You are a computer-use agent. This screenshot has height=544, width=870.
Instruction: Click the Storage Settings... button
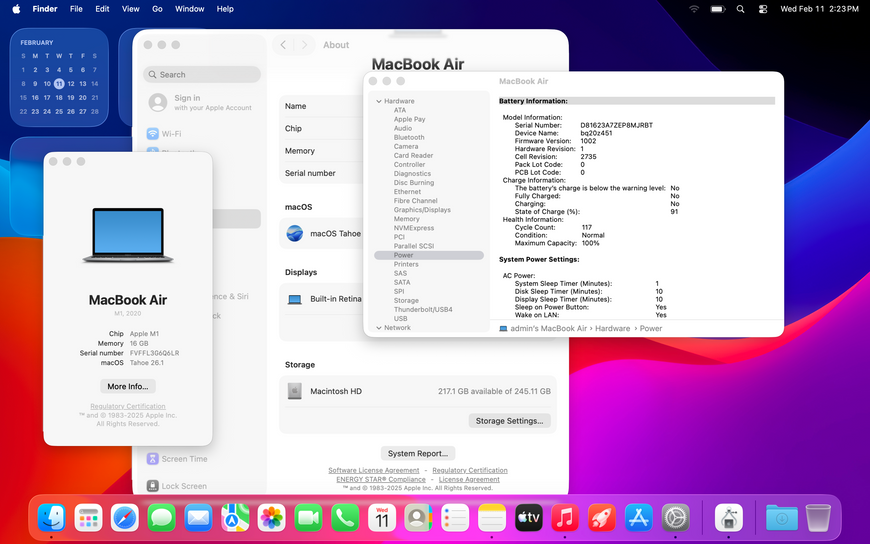509,421
